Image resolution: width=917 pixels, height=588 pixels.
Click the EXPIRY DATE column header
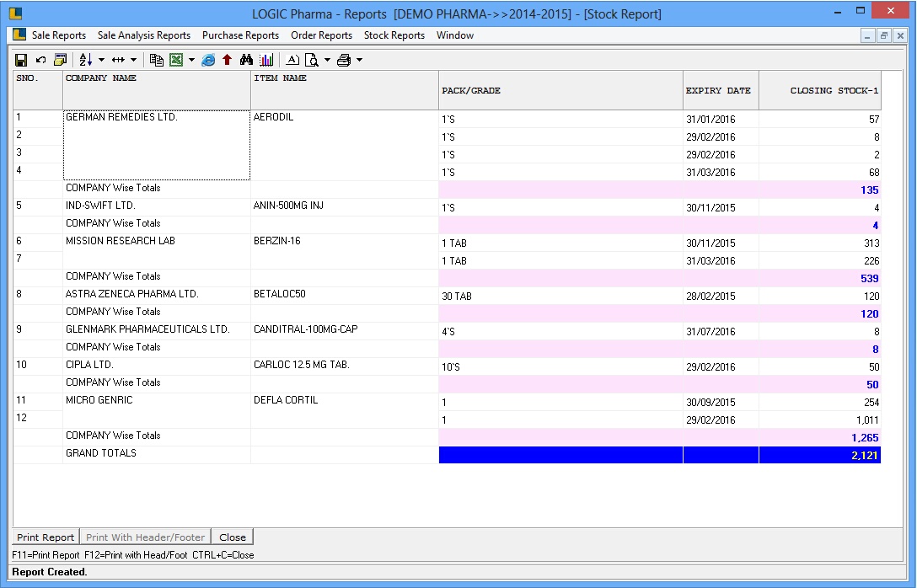721,90
